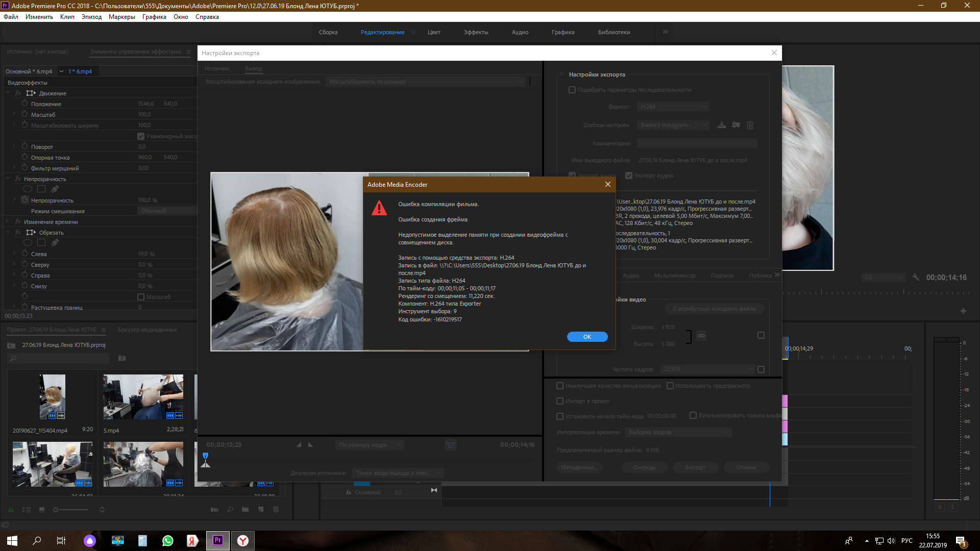Switch to the Эффекты workspace tab

pyautogui.click(x=476, y=32)
